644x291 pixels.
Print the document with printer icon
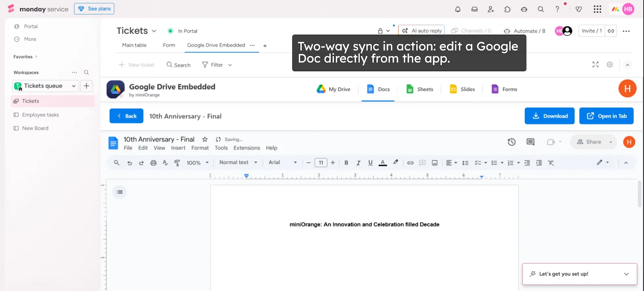[x=153, y=163]
